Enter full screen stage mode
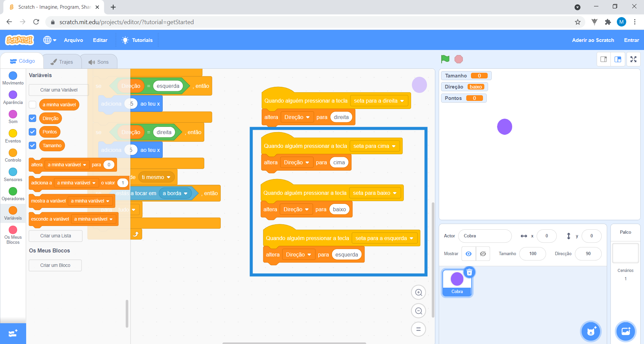 click(633, 59)
